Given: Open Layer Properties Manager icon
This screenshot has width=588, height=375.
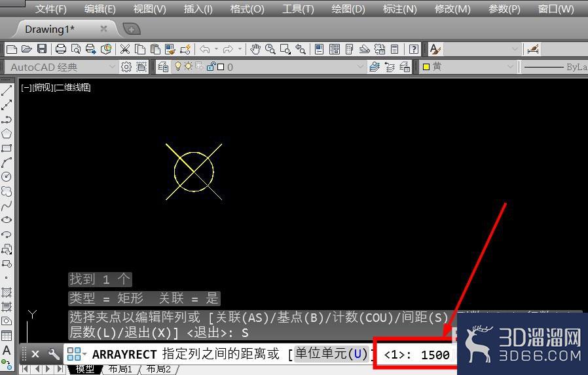Looking at the screenshot, I should click(163, 67).
